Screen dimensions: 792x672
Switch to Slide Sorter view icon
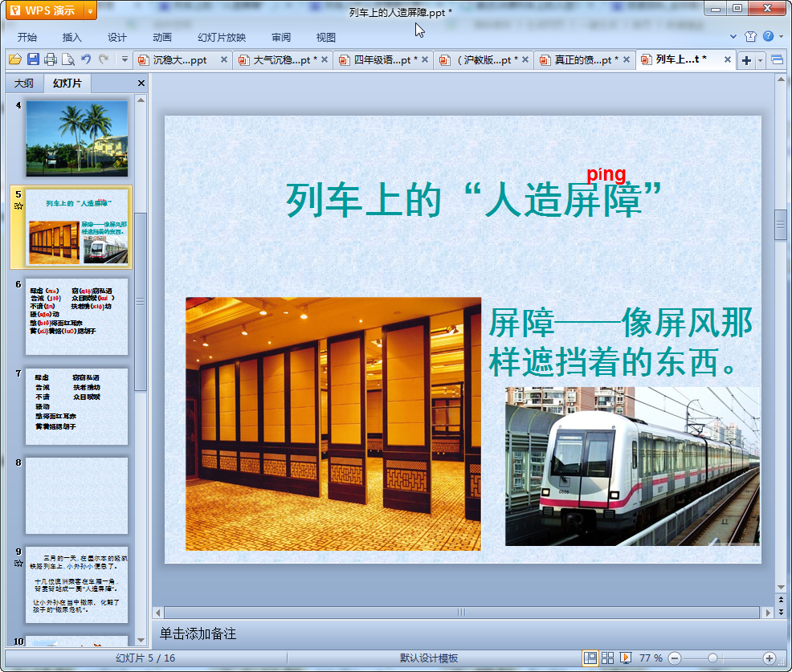607,658
